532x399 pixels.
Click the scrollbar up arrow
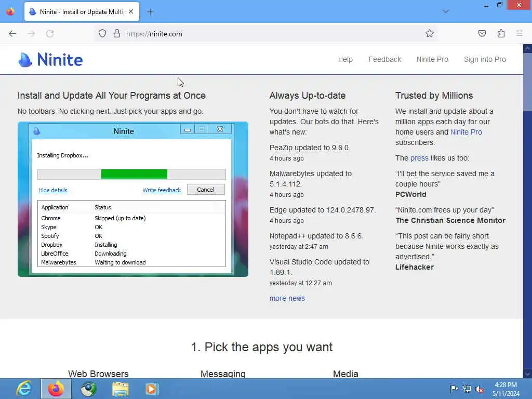click(x=527, y=48)
